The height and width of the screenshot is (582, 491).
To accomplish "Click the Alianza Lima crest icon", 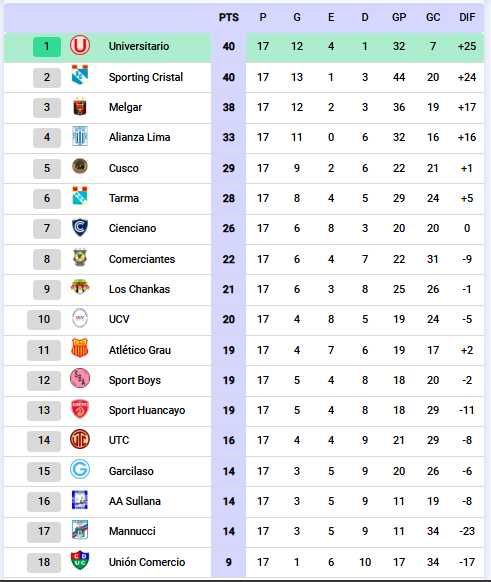I will 80,136.
